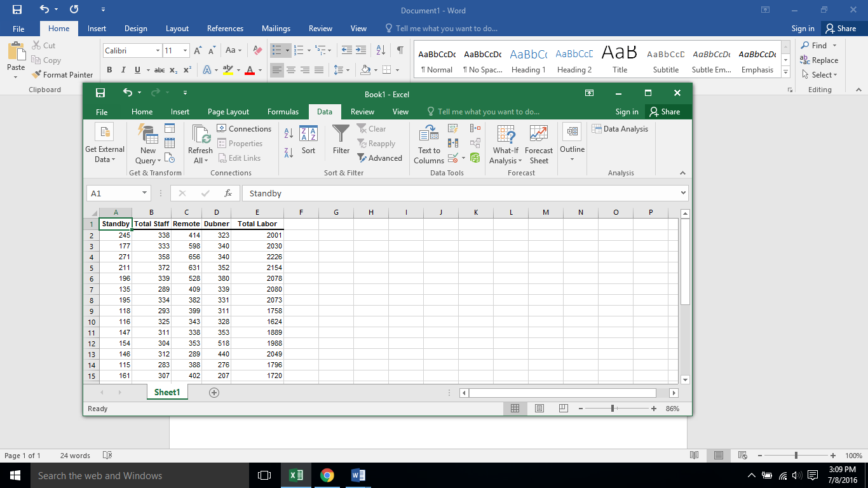Click the Format Painter in Word
Viewport: 868px width, 488px height.
(x=62, y=74)
